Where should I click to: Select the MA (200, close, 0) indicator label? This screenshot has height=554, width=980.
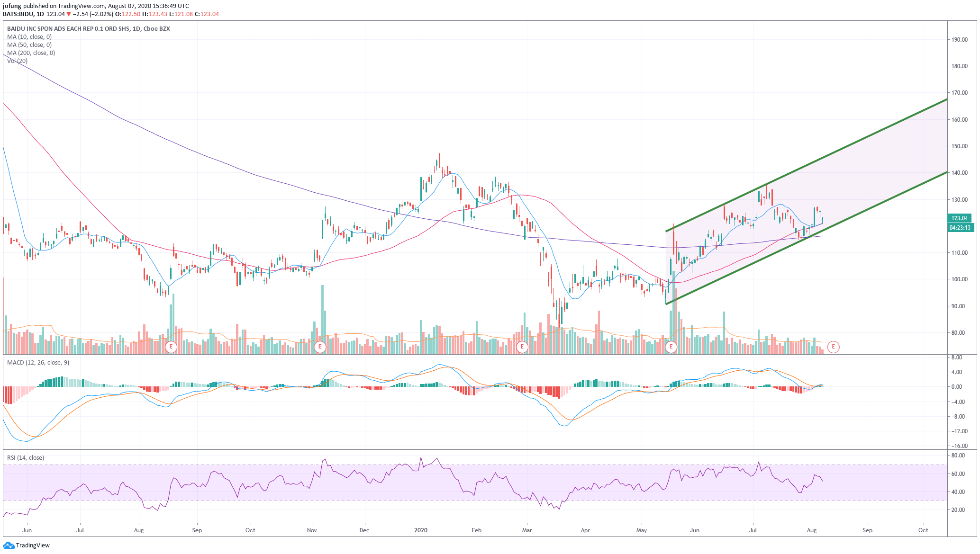coord(31,53)
